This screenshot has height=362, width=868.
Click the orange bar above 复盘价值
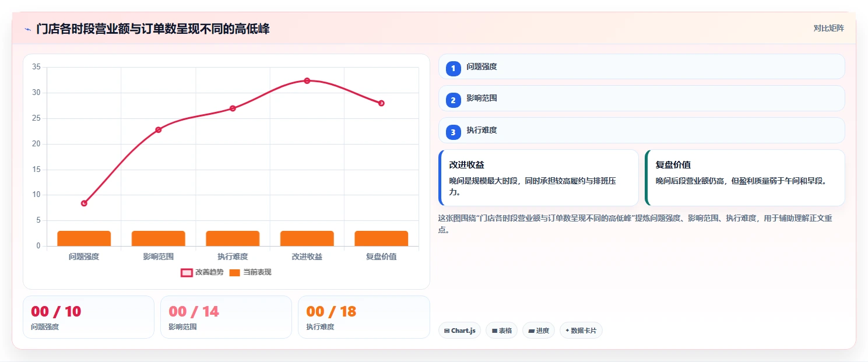(x=381, y=238)
